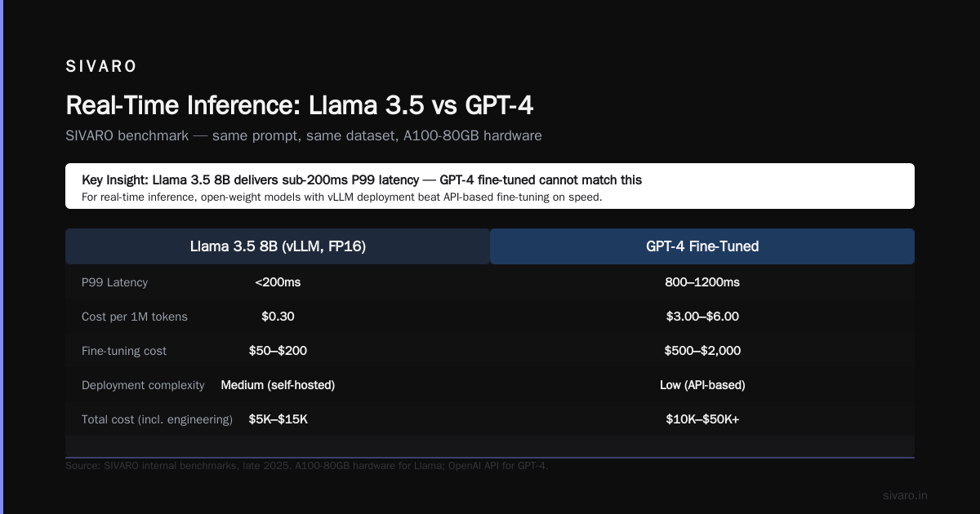
Task: Click the $10K–$50K+ total cost value
Action: point(702,419)
